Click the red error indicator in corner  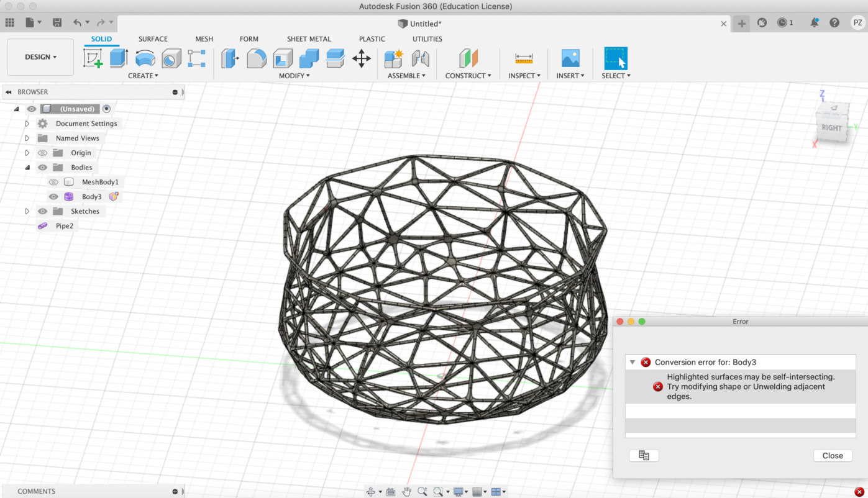[x=859, y=492]
